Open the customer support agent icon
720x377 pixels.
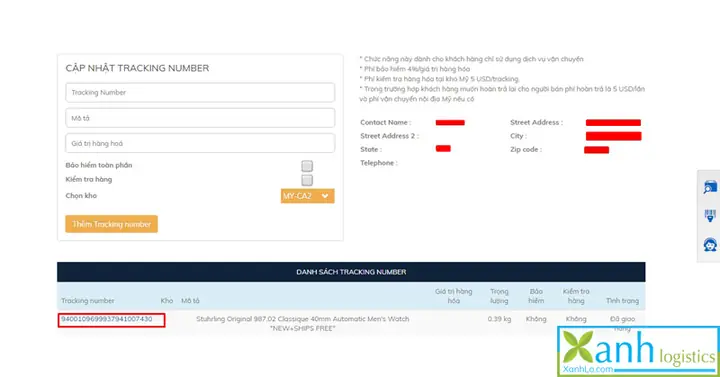[x=710, y=244]
